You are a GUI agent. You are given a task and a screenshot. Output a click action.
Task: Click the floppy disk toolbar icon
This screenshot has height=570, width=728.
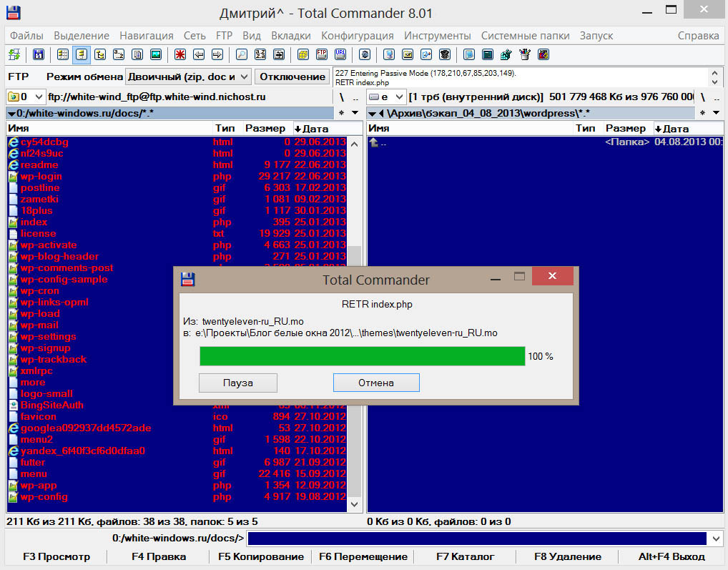click(x=39, y=55)
